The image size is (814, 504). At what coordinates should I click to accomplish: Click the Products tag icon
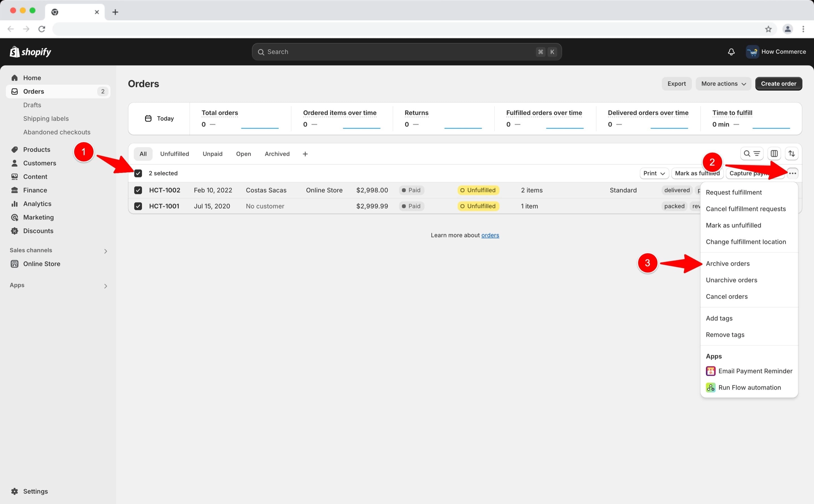coord(14,149)
